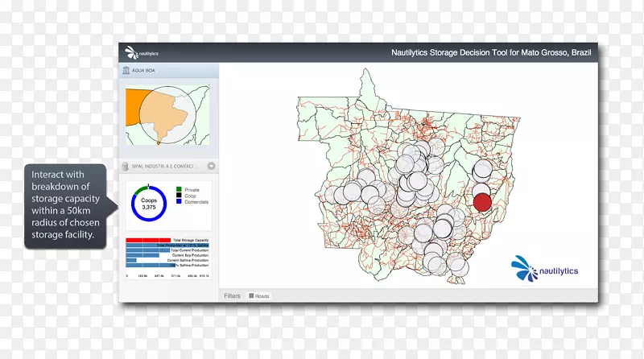Click the Nautilytics watermark logo on map
This screenshot has height=359, width=644.
click(545, 268)
